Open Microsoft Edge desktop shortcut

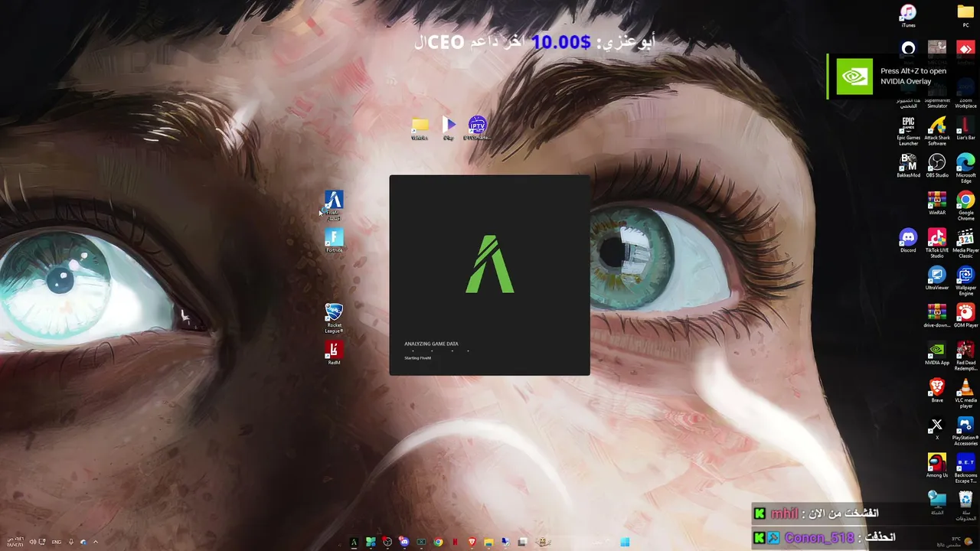click(x=965, y=168)
